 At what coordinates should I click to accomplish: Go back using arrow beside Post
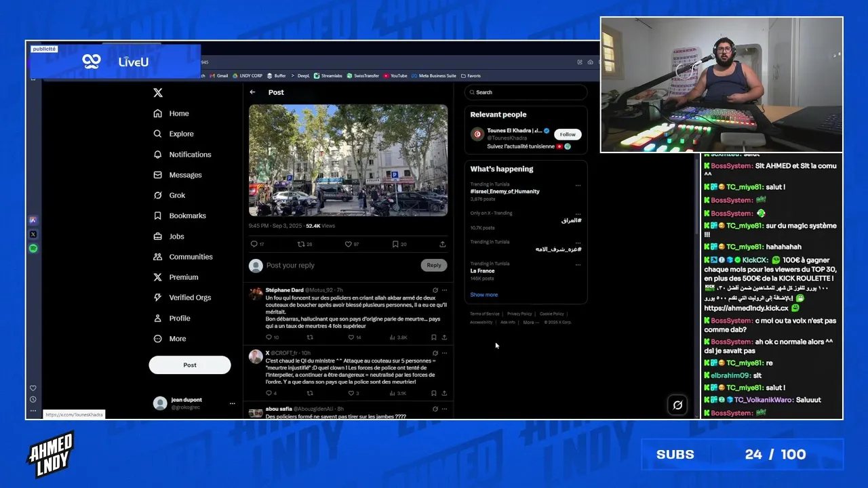(252, 92)
